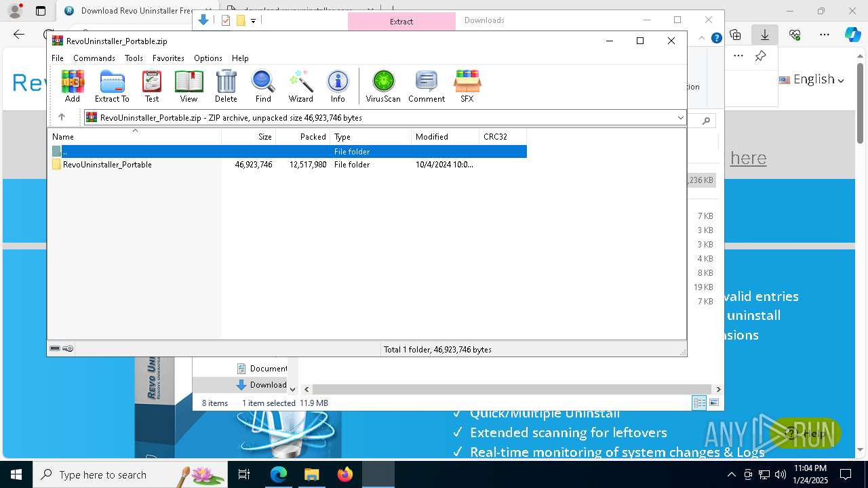Open more options in Edge downloads panel
The width and height of the screenshot is (868, 488).
point(738,56)
